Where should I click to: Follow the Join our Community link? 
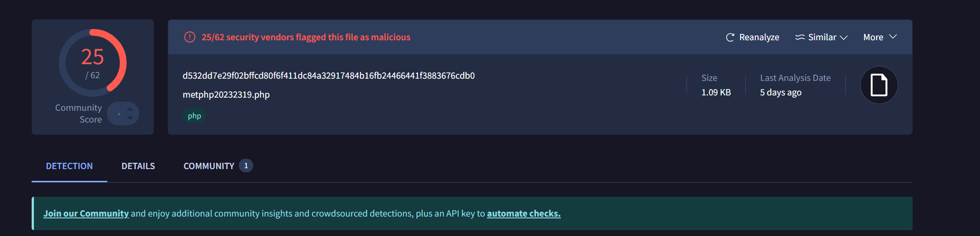pyautogui.click(x=86, y=213)
